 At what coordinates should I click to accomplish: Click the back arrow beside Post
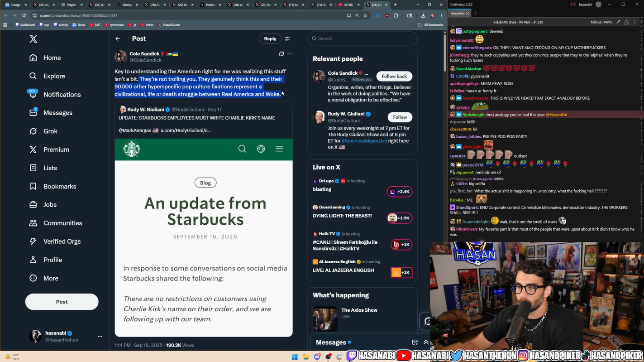[x=118, y=39]
